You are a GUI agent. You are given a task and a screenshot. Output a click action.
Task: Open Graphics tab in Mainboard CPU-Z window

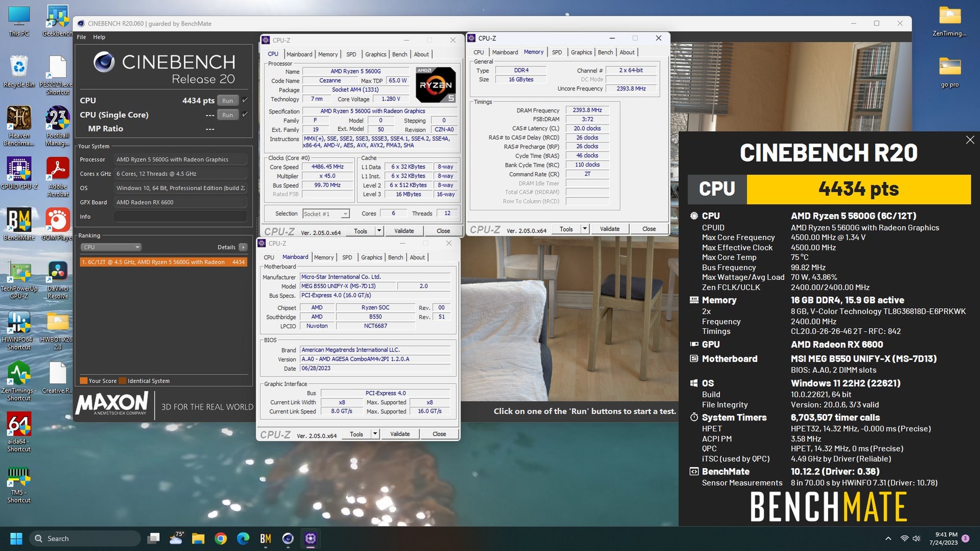tap(372, 258)
